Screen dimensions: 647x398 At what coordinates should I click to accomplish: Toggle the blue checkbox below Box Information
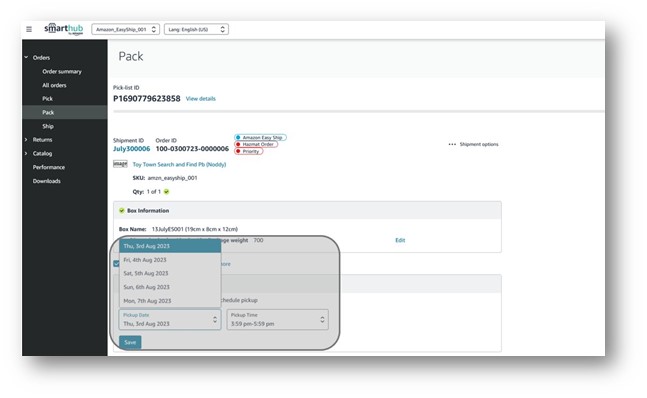click(x=116, y=264)
